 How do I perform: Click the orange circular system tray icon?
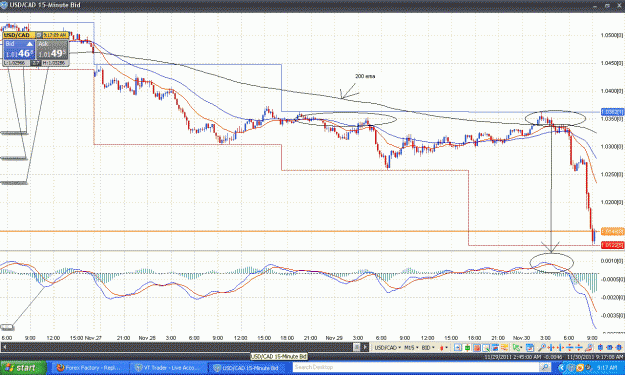click(x=580, y=368)
